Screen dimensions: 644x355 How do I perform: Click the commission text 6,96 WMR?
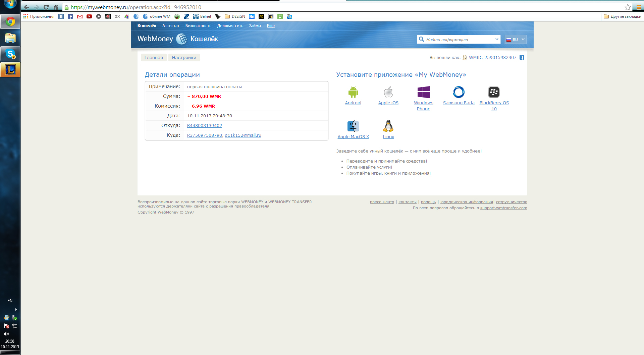click(x=203, y=106)
